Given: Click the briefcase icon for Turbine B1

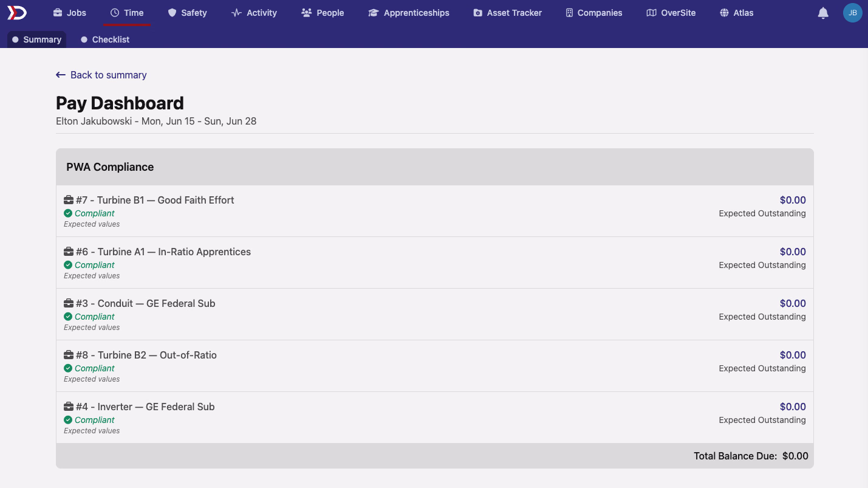Looking at the screenshot, I should (69, 200).
